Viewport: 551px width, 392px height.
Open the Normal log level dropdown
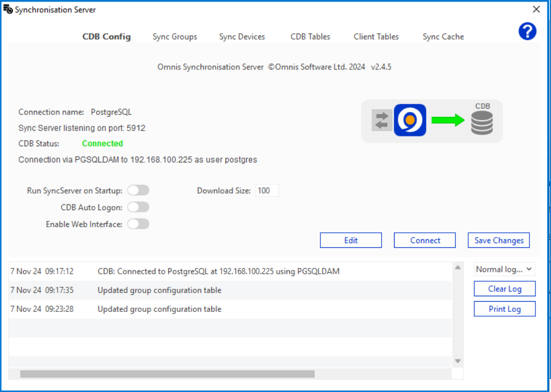pos(504,269)
